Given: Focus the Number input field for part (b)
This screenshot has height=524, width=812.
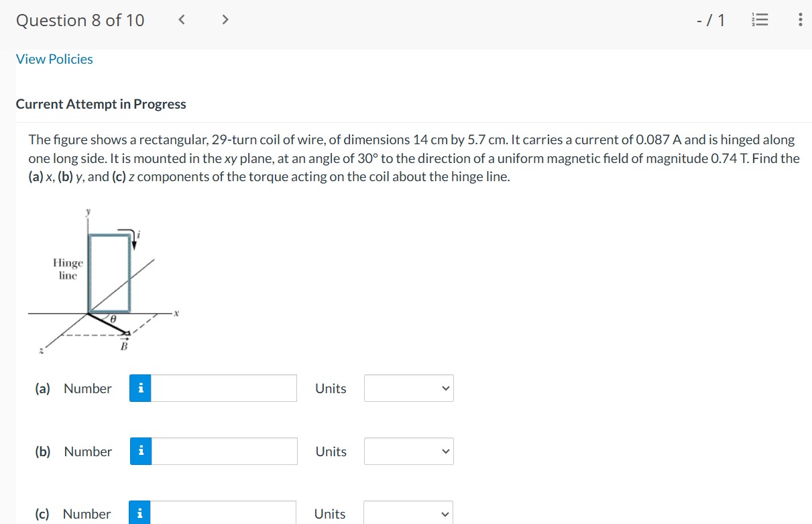Looking at the screenshot, I should click(x=225, y=452).
